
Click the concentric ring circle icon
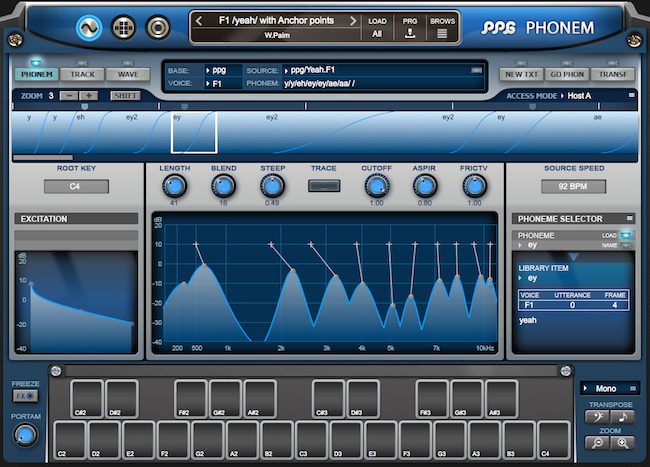(158, 27)
